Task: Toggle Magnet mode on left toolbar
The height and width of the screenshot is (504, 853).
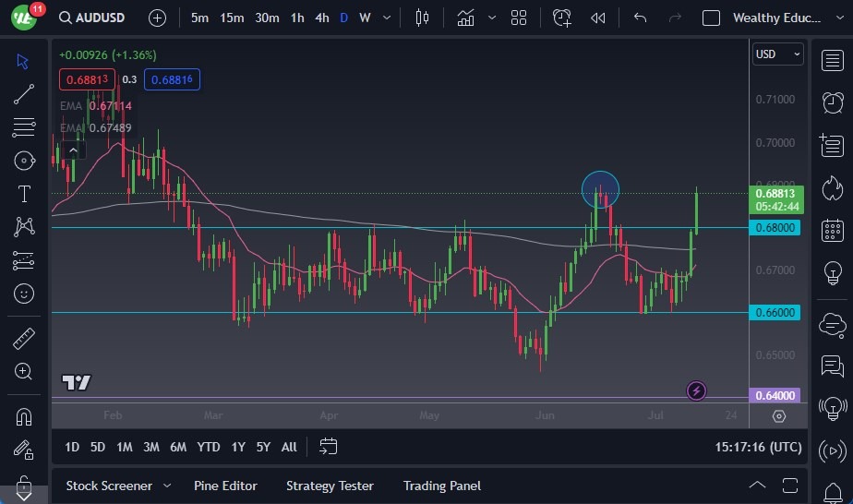Action: (24, 416)
